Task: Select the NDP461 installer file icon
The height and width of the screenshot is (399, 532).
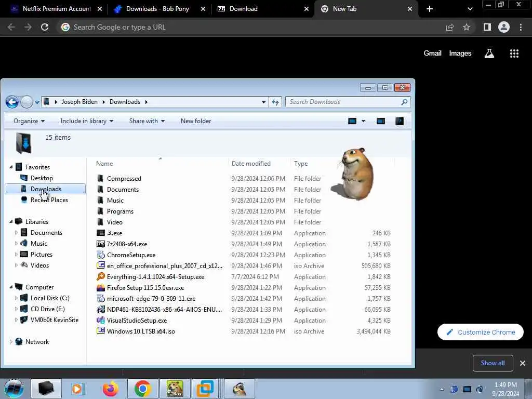Action: tap(101, 310)
